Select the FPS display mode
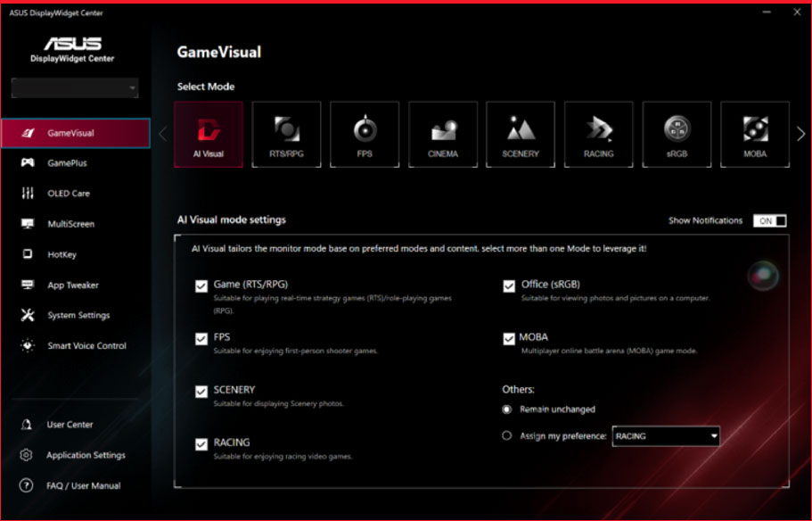Screen dimensions: 812x521 click(365, 134)
